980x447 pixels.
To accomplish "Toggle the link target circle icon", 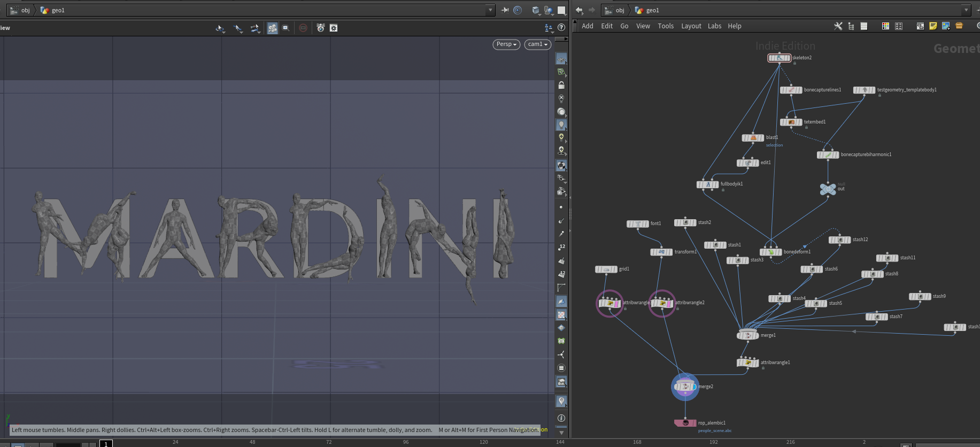I will coord(518,10).
